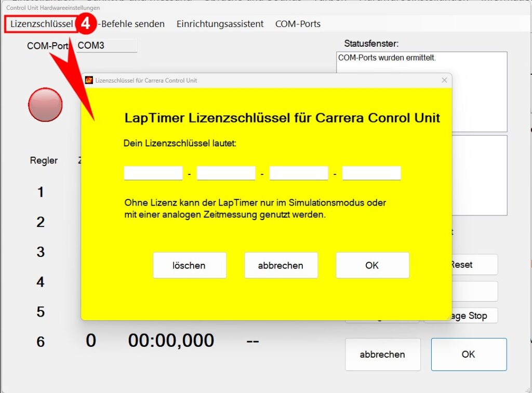Click the red numbered 4 step badge
The width and height of the screenshot is (532, 393).
(88, 24)
